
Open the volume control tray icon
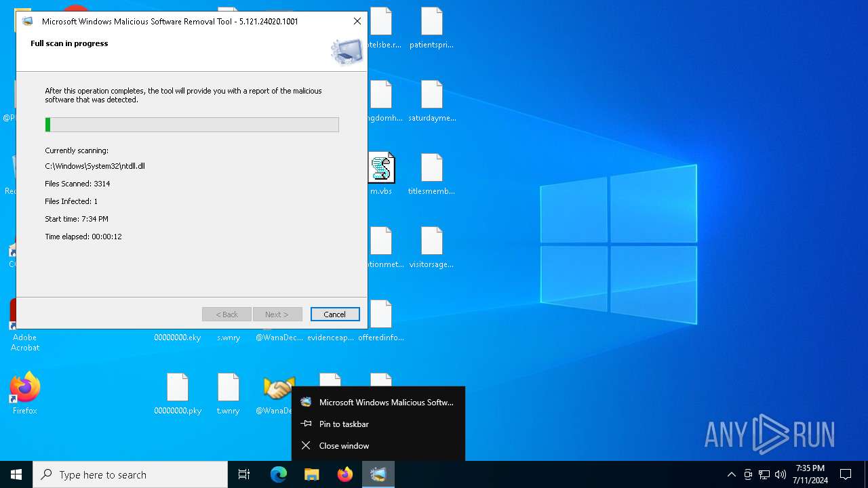tap(781, 474)
